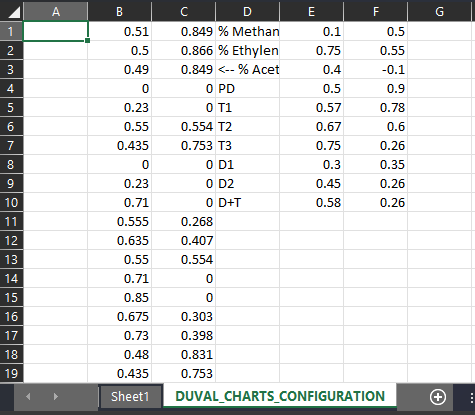Select row 8 header
475x415 pixels.
pyautogui.click(x=11, y=164)
